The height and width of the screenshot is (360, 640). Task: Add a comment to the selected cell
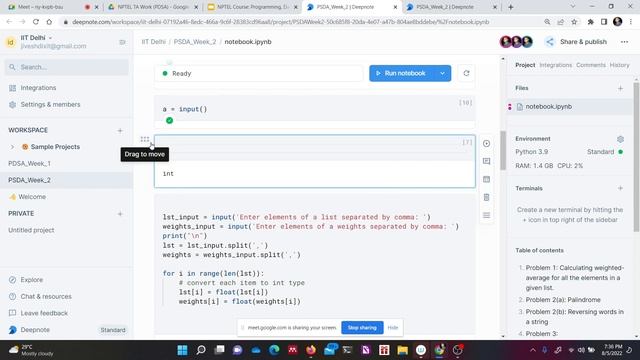(x=486, y=161)
